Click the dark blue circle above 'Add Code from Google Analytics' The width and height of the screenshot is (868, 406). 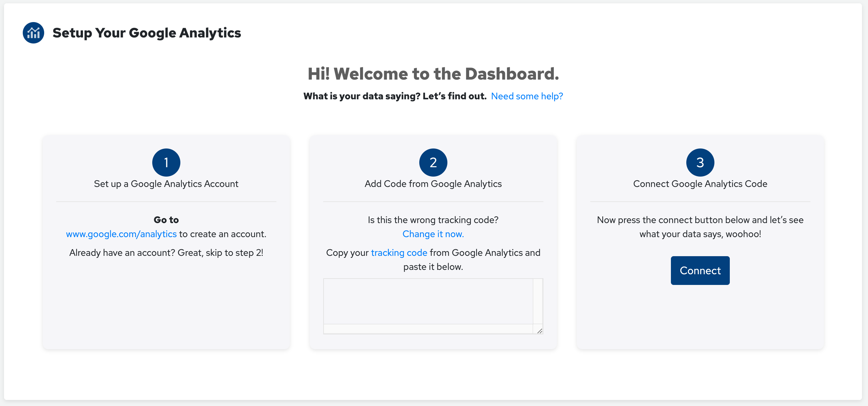[433, 162]
